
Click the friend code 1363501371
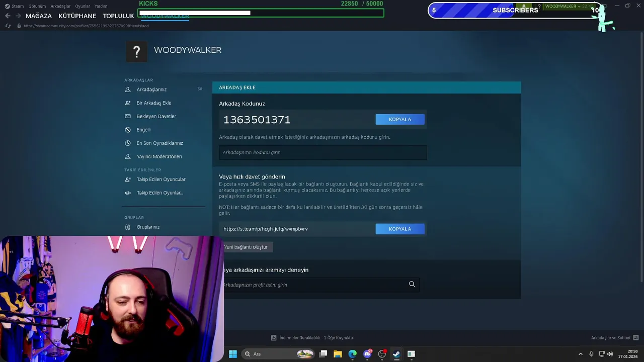(x=257, y=120)
